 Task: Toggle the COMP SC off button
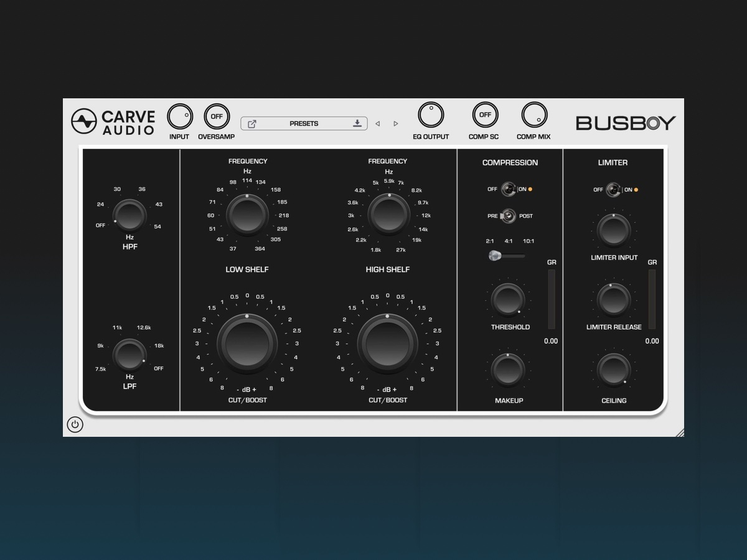[x=485, y=115]
